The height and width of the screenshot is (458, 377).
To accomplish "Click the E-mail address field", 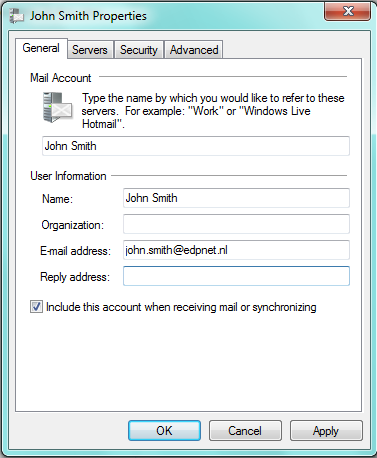I will coord(236,250).
